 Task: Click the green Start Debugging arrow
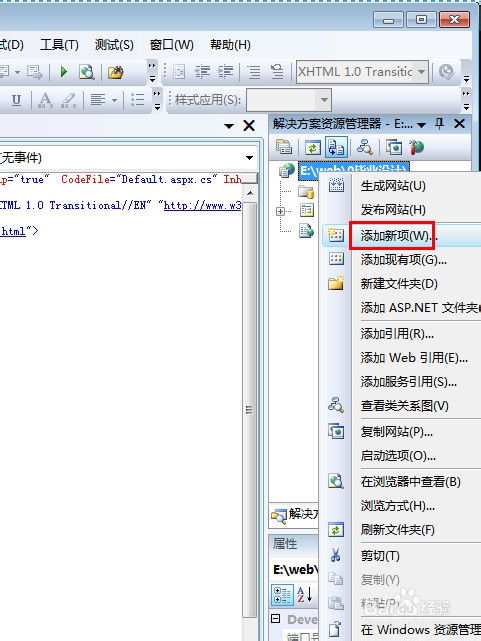click(x=63, y=72)
